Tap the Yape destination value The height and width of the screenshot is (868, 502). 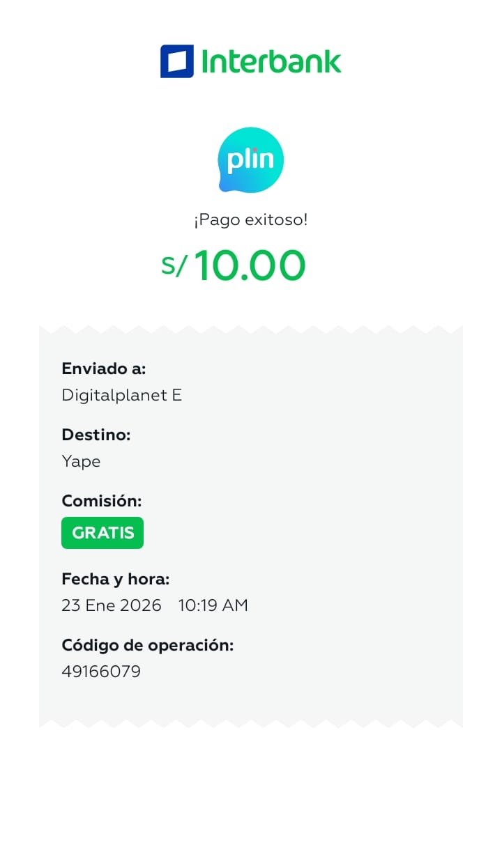pos(81,461)
